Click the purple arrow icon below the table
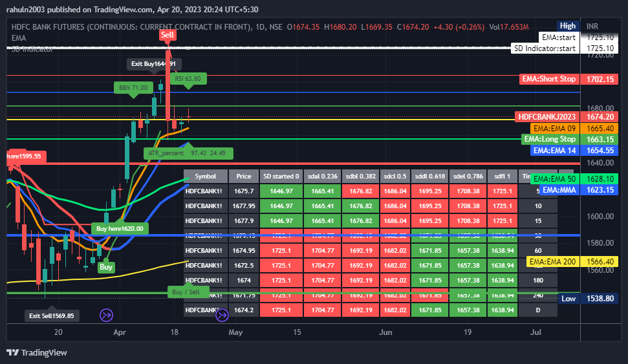 pyautogui.click(x=222, y=315)
